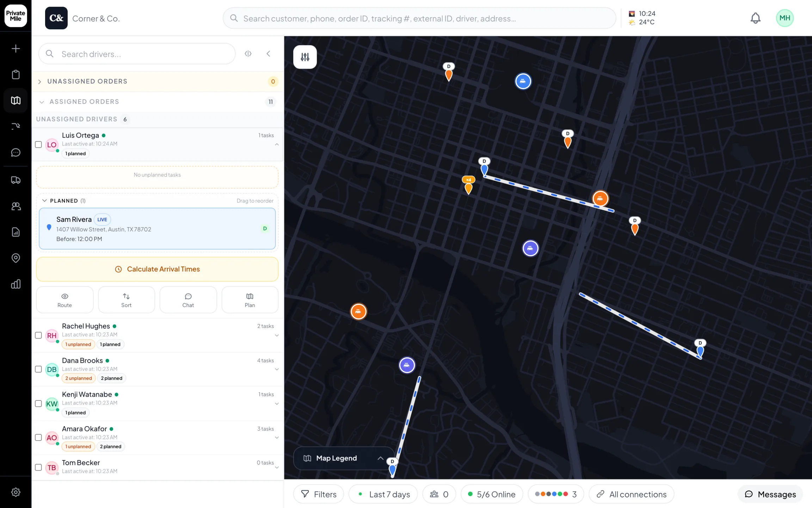Collapse the driver panel with left chevron

[x=268, y=54]
